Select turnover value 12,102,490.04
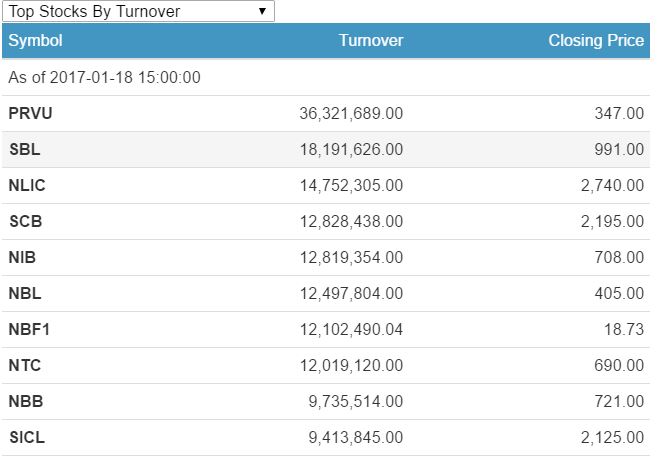 351,330
